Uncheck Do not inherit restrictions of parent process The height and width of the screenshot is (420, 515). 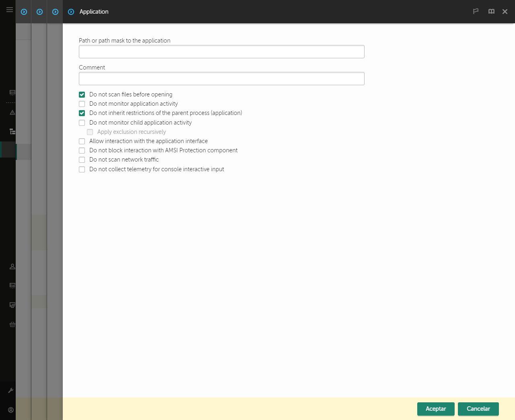point(82,113)
